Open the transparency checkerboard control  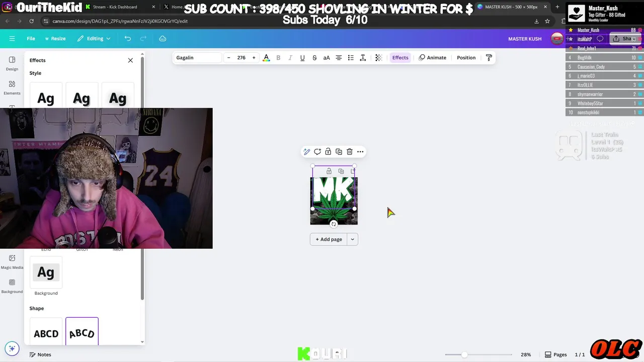point(379,58)
